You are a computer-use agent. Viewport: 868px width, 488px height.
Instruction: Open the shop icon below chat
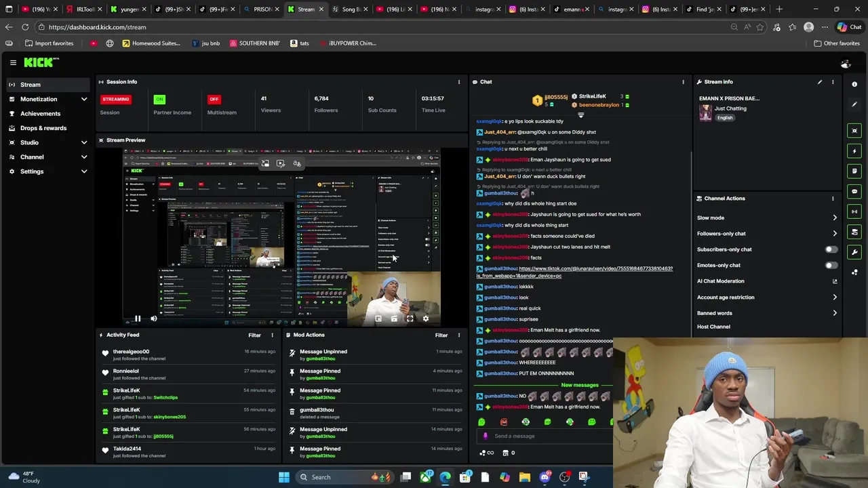coord(505,453)
